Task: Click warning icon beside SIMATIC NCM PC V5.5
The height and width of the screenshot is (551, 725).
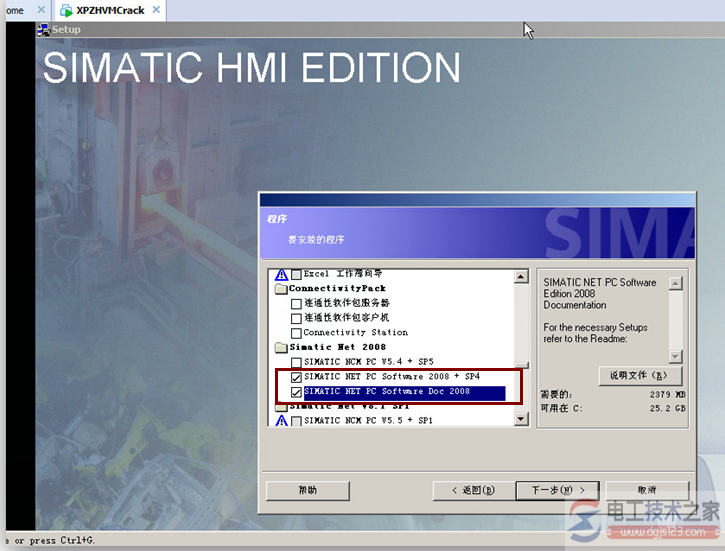Action: pyautogui.click(x=282, y=421)
